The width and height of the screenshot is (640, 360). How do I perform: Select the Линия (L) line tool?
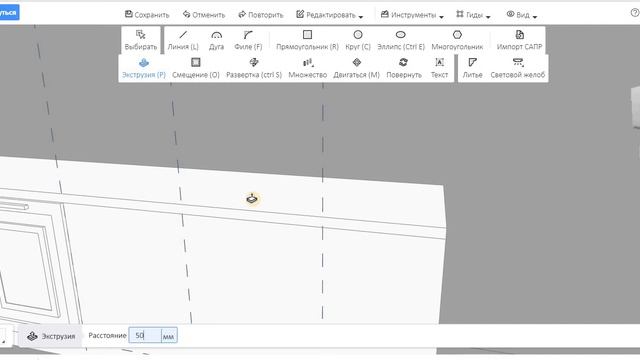pyautogui.click(x=183, y=40)
